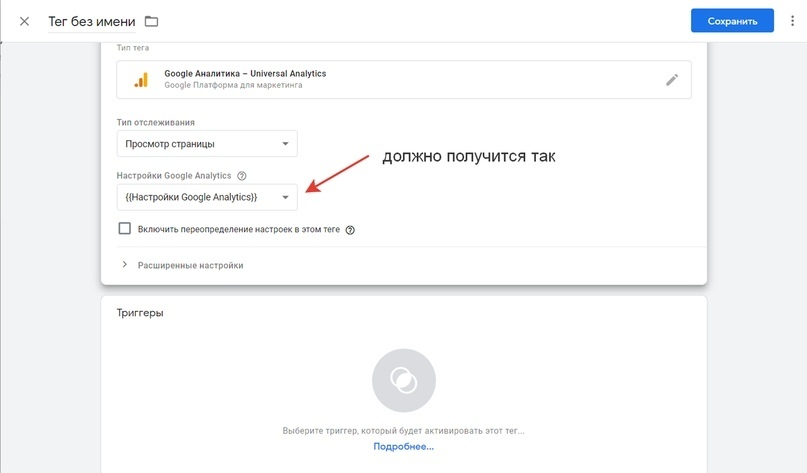This screenshot has width=807, height=473.
Task: Click the Тип тега label
Action: (133, 48)
